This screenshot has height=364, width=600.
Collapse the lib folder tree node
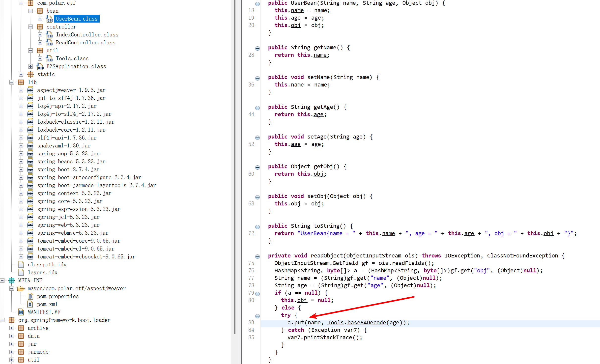12,82
